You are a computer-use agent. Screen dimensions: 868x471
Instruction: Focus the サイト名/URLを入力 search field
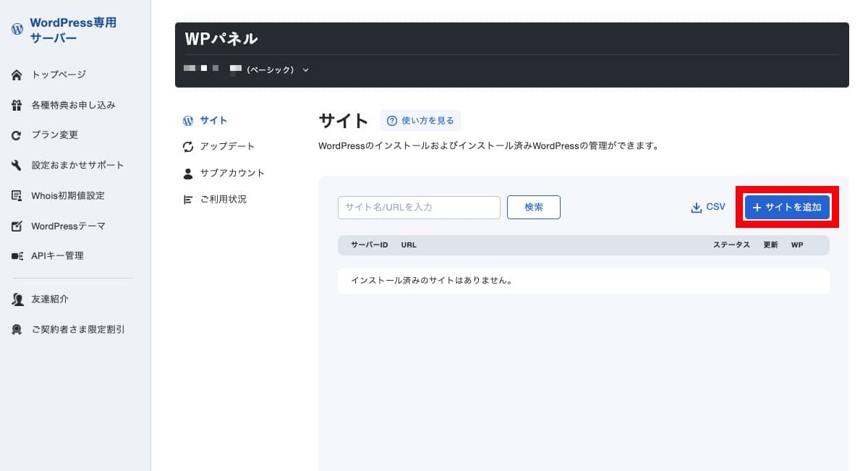point(419,207)
